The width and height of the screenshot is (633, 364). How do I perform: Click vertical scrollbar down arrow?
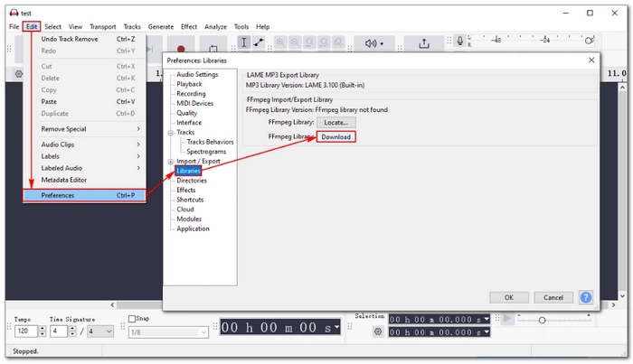tap(622, 296)
